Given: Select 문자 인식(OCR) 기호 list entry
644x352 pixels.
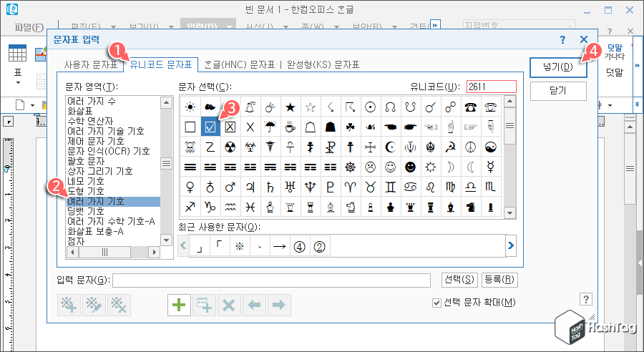Looking at the screenshot, I should point(113,151).
